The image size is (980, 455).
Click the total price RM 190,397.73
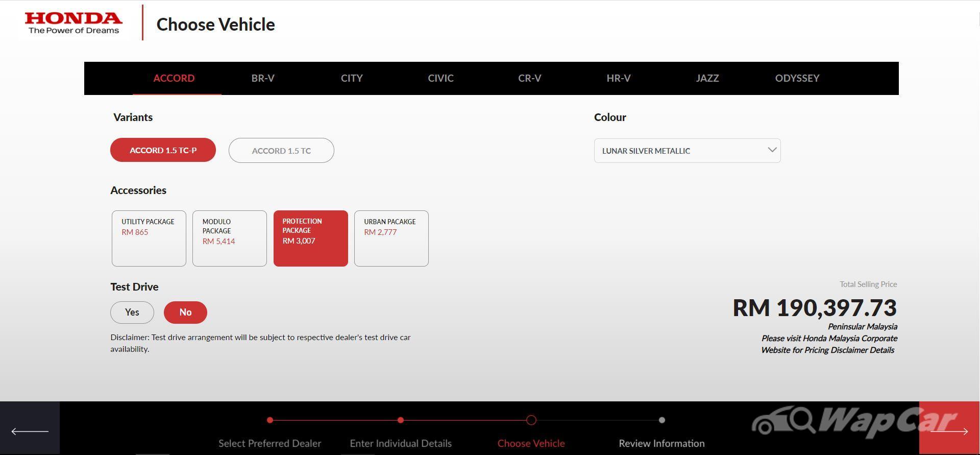pyautogui.click(x=815, y=308)
